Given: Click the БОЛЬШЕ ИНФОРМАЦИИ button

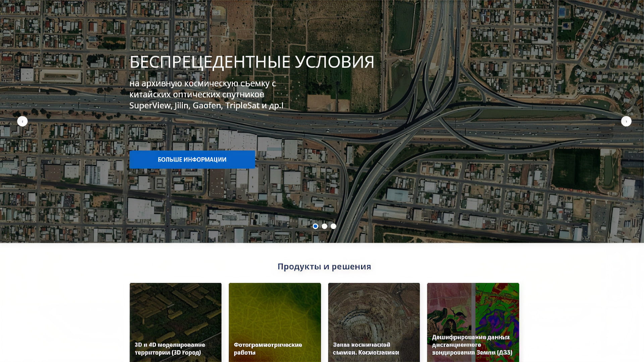Looking at the screenshot, I should (192, 160).
